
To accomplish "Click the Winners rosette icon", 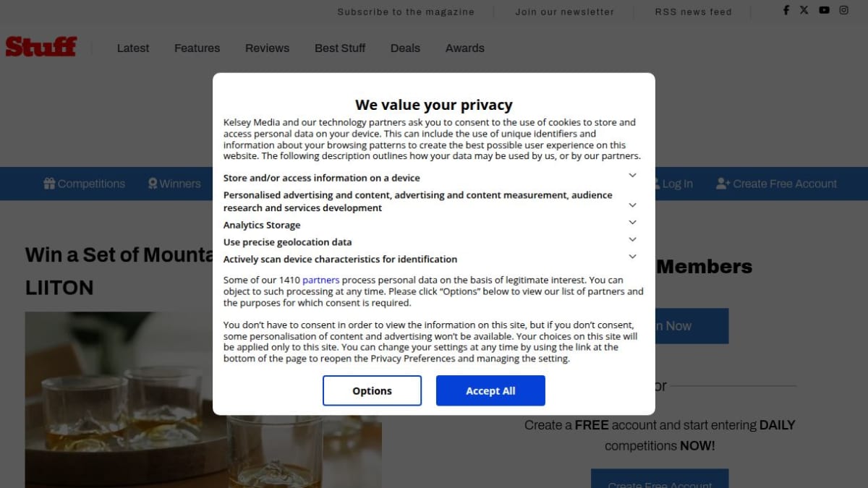I will pyautogui.click(x=153, y=184).
